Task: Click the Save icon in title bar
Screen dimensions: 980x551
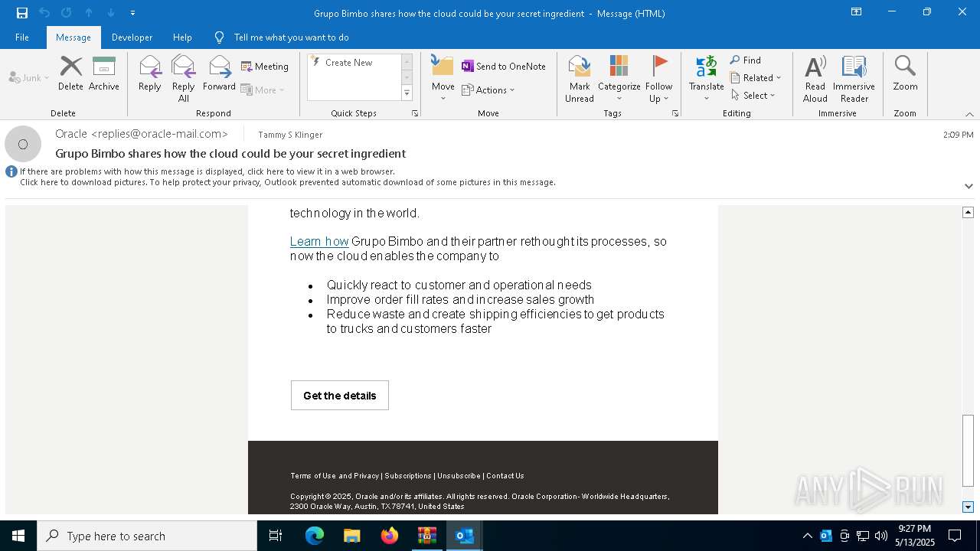Action: [22, 13]
